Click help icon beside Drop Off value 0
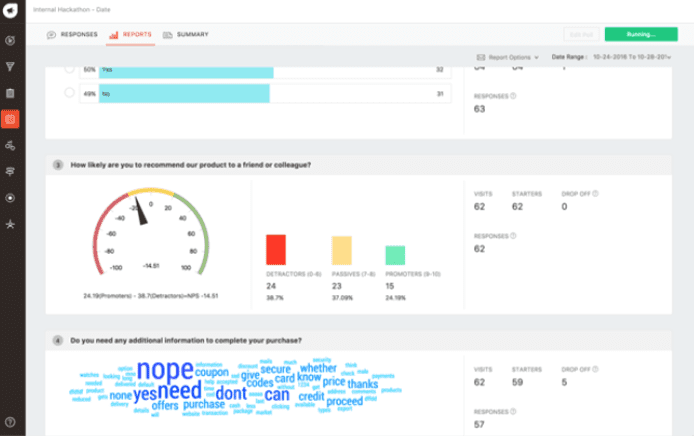This screenshot has width=694, height=436. point(595,193)
